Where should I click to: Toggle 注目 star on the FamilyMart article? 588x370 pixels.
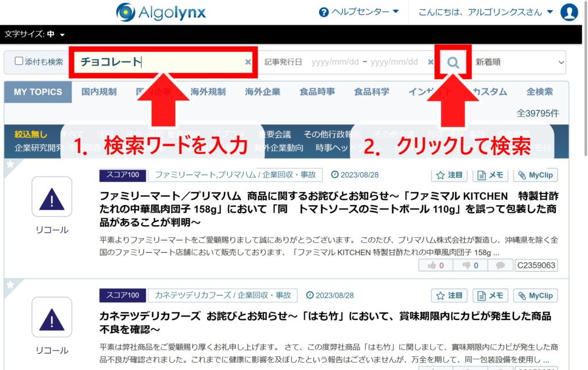[449, 175]
